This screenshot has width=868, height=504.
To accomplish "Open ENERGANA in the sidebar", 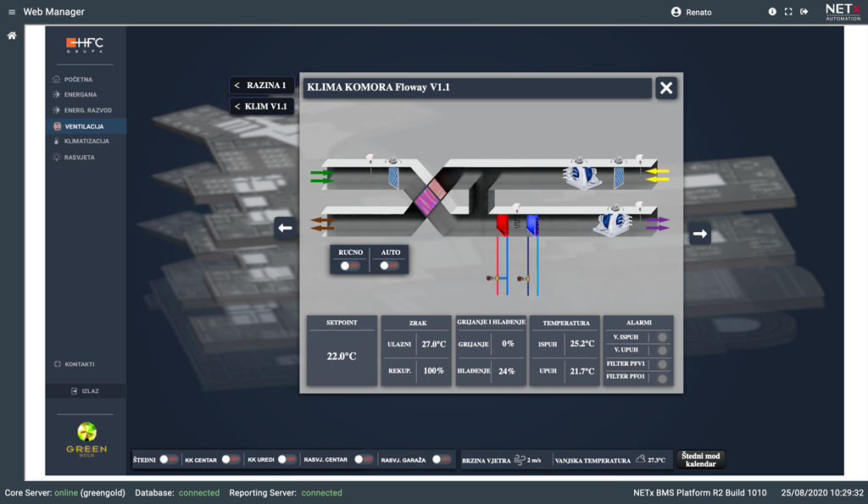I will pos(81,95).
